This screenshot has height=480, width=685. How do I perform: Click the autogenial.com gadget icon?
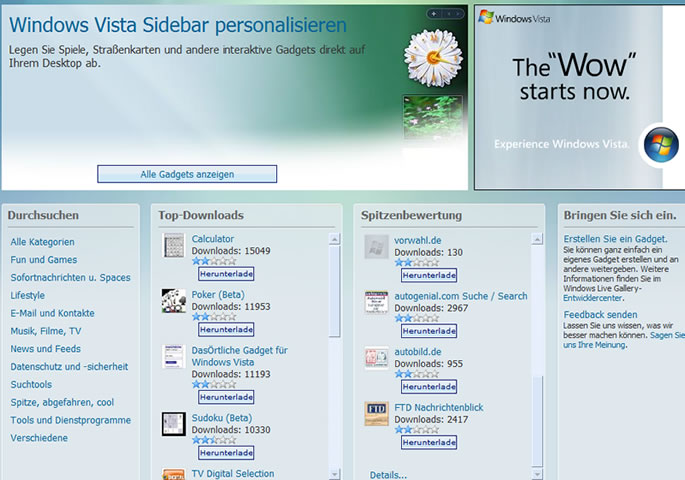376,302
